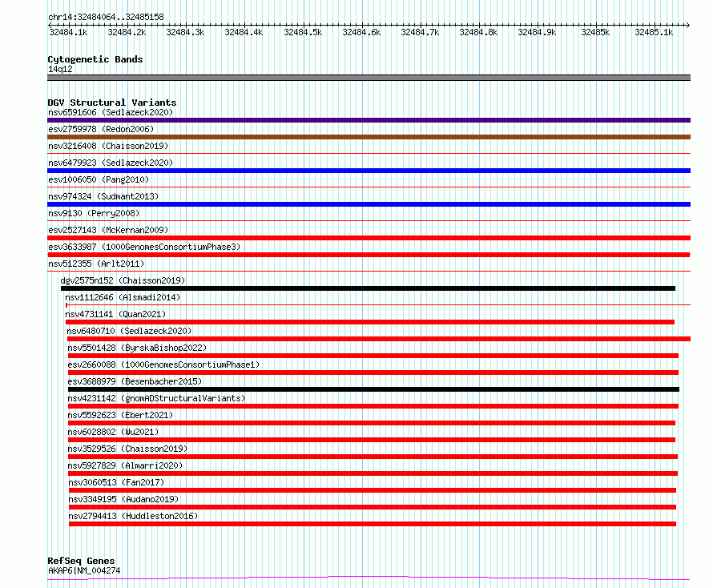Click the purple bar for nsv6591606
The image size is (713, 588).
(x=369, y=120)
